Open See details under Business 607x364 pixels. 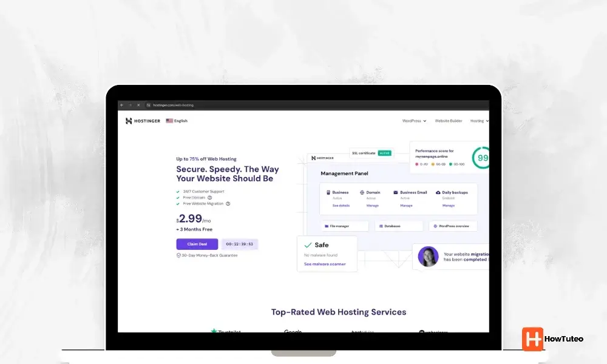coord(341,206)
